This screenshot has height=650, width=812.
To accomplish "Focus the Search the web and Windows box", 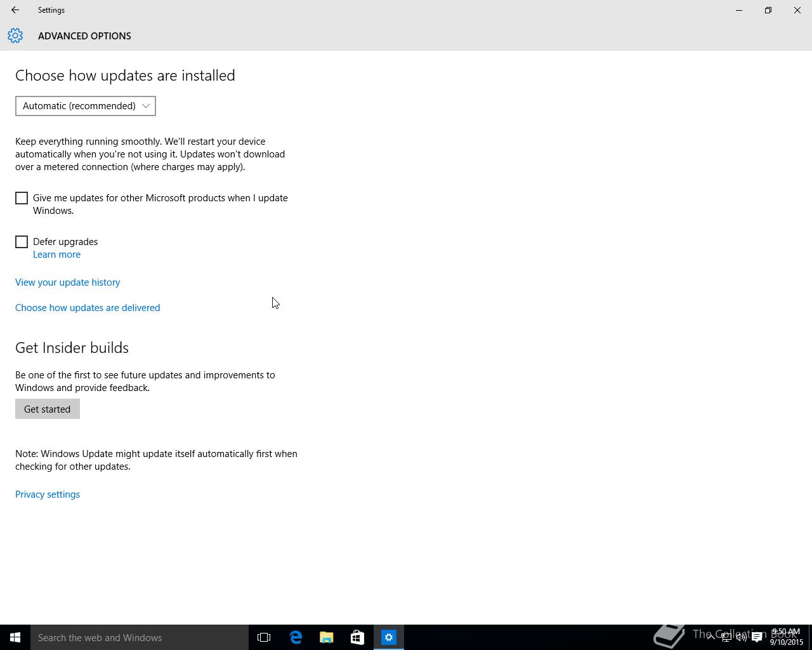I will 140,637.
